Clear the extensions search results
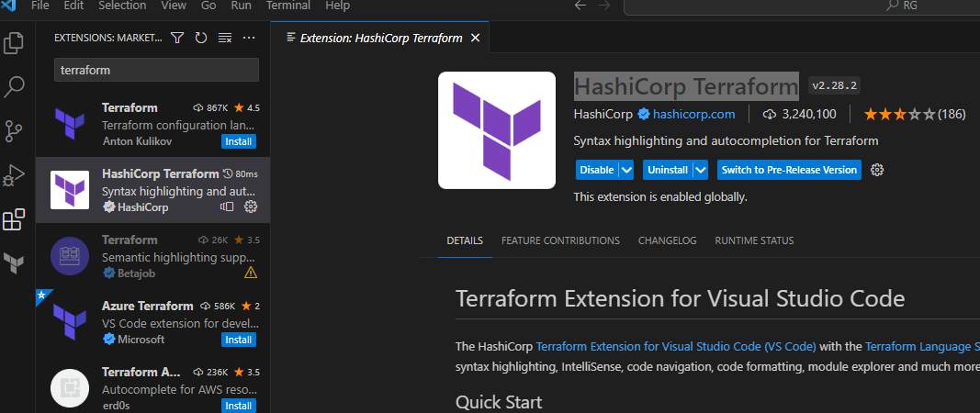Screen dimensions: 980x413 [x=225, y=39]
